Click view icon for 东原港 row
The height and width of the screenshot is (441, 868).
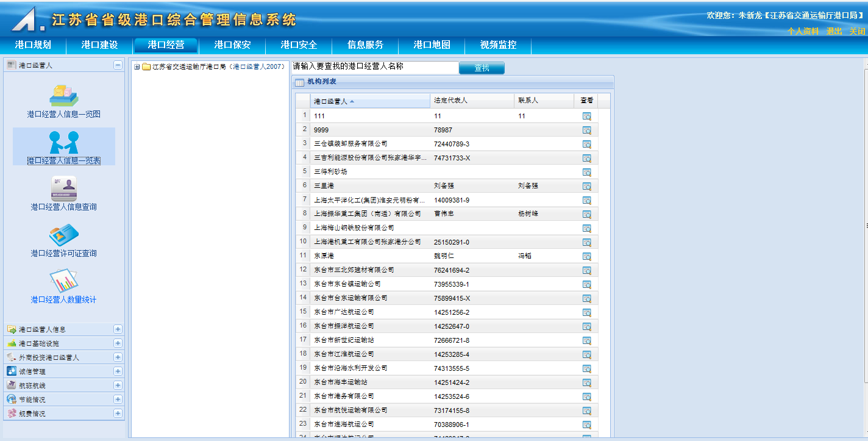586,256
